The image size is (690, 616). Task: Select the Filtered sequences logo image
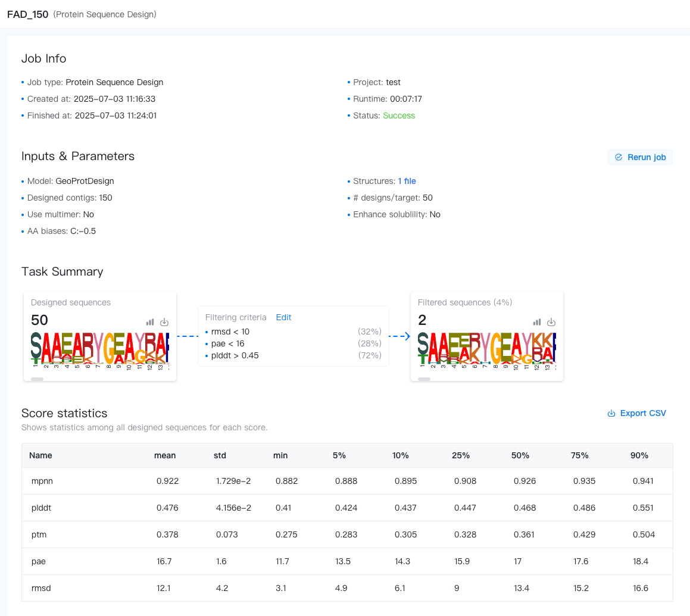coord(487,351)
